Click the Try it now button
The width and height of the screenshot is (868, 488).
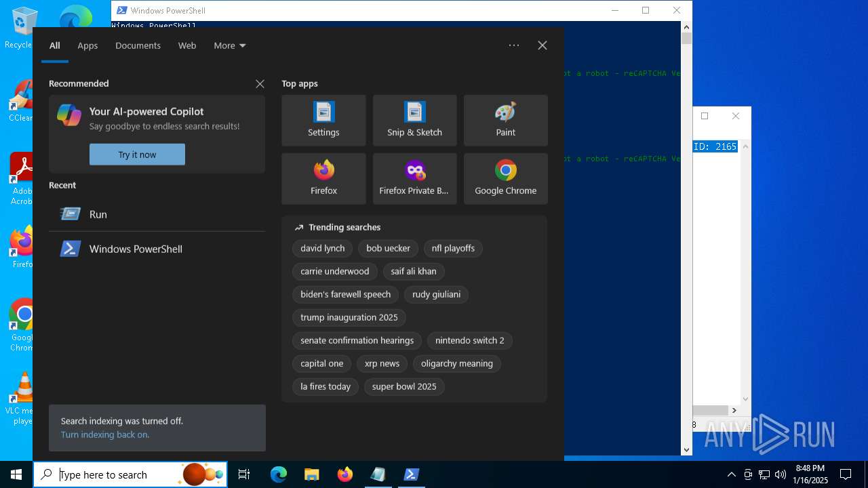137,155
